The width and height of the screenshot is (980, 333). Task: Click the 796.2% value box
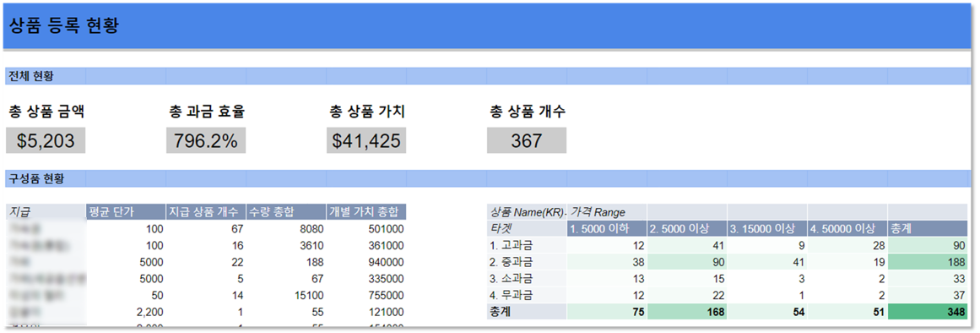point(206,141)
